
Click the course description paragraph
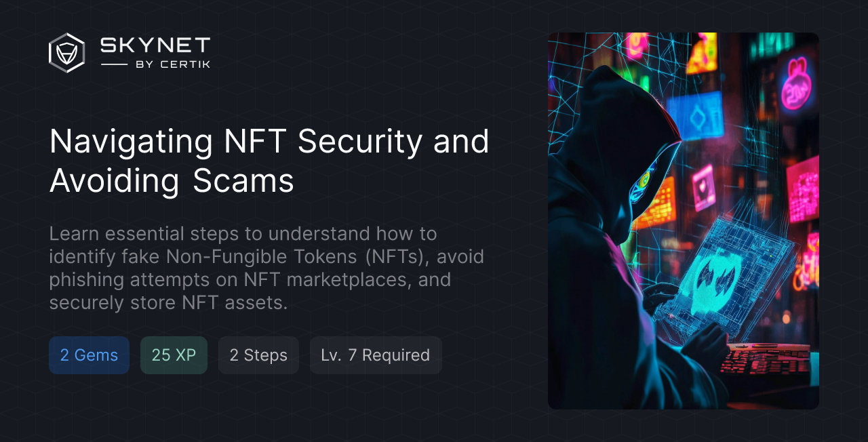(267, 268)
